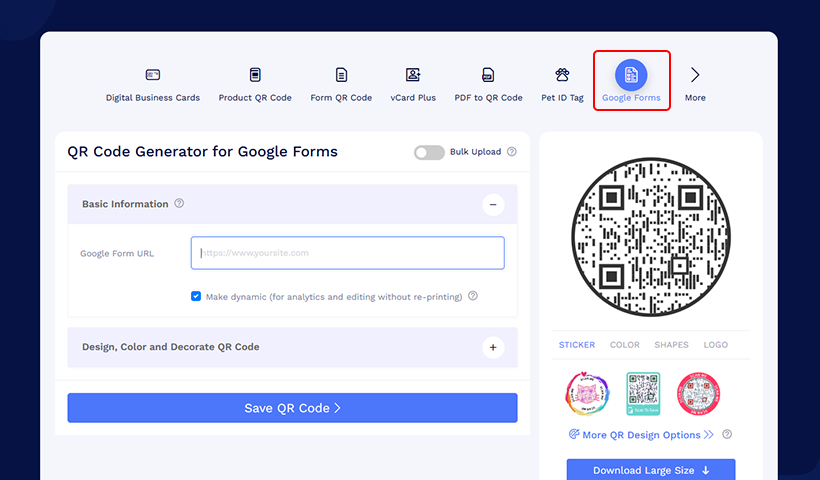Switch to the SHAPES tab
This screenshot has height=480, width=820.
click(671, 345)
